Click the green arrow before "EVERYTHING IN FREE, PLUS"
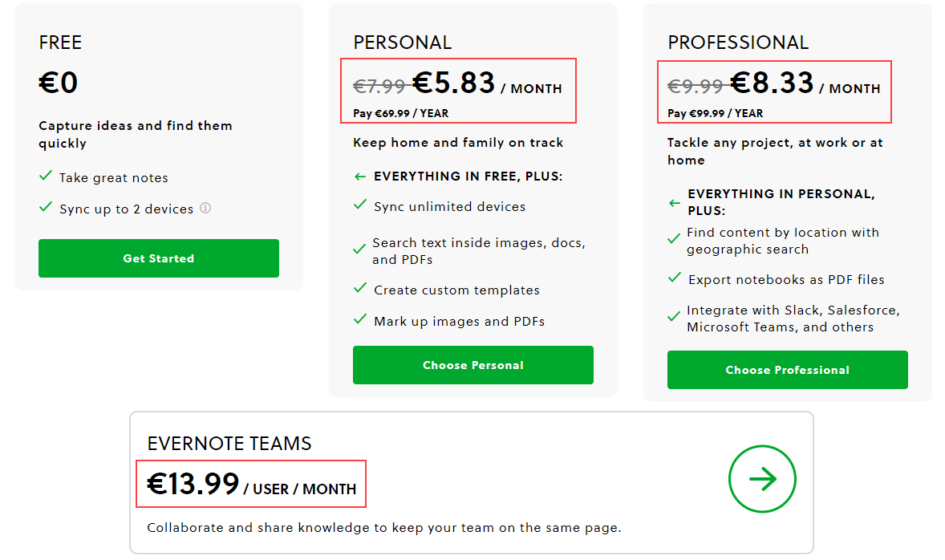Screen dimensions: 945x560 [x=359, y=176]
